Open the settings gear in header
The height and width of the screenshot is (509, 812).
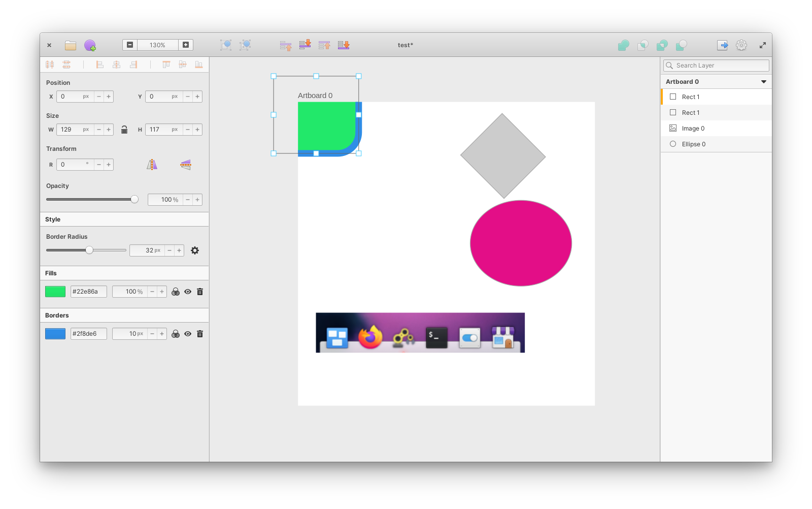(741, 45)
